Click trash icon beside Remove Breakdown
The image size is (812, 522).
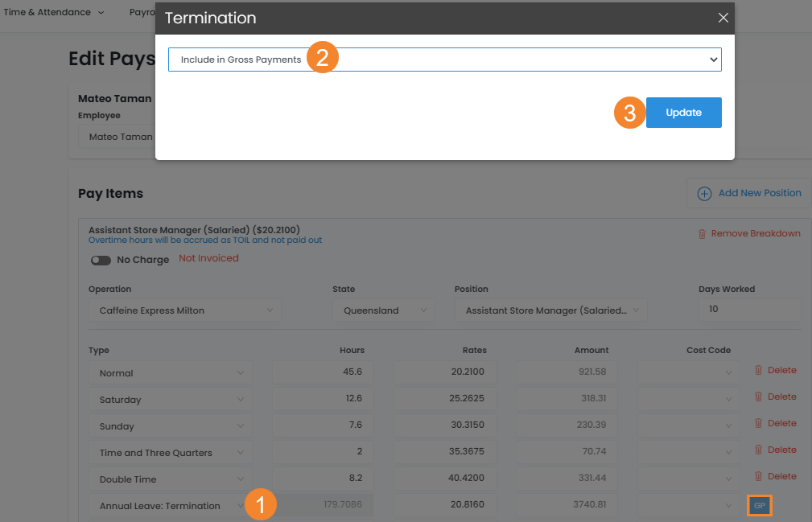tap(702, 234)
